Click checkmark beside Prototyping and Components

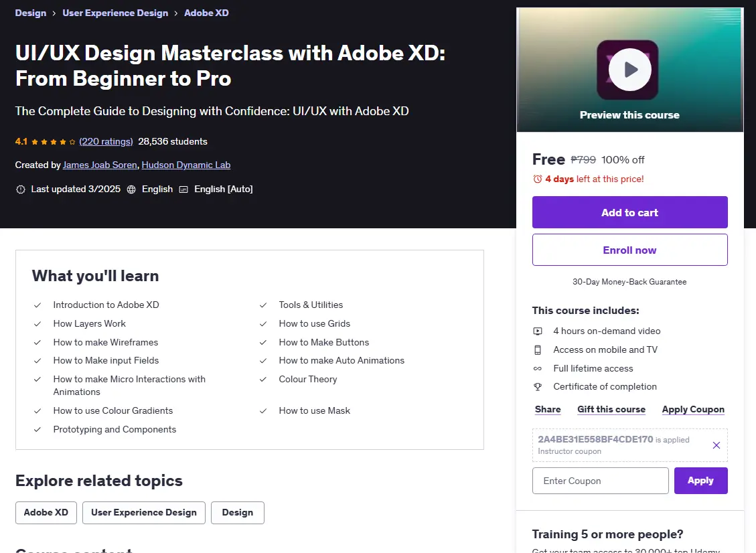[37, 430]
